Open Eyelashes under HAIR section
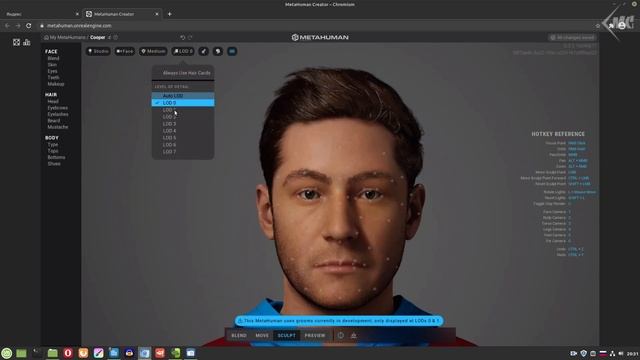 point(58,114)
